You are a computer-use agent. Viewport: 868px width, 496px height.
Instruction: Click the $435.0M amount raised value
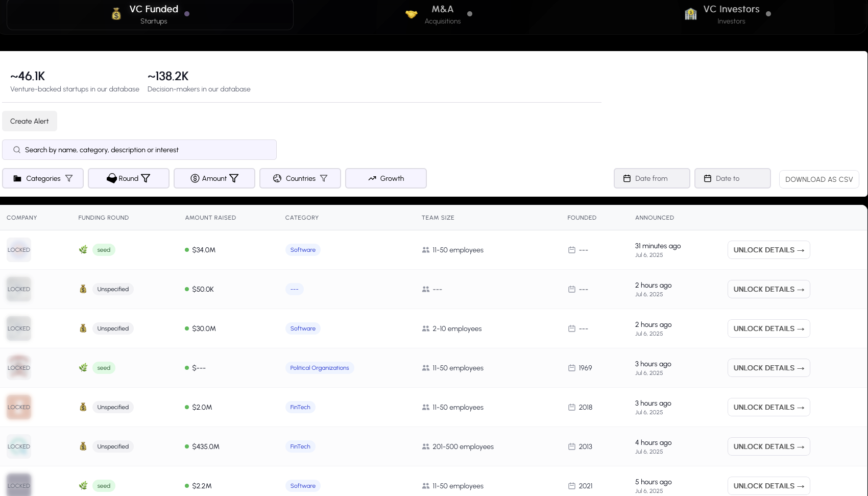(x=206, y=446)
